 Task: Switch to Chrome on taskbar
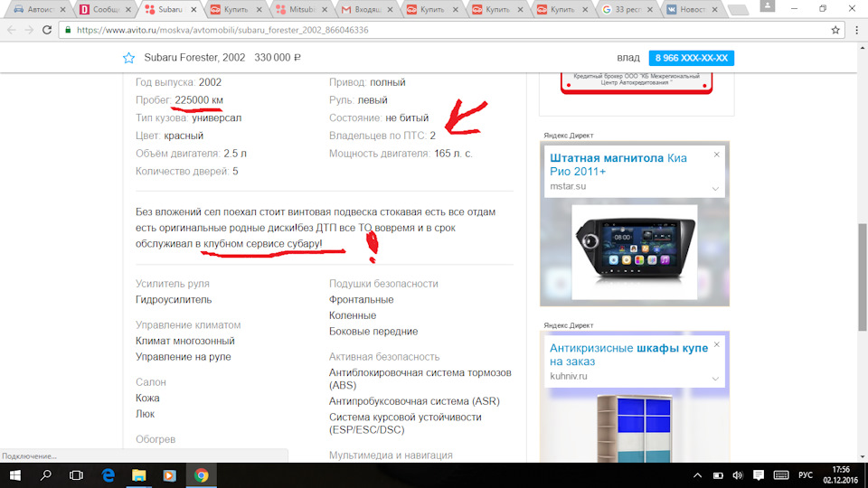pyautogui.click(x=201, y=475)
